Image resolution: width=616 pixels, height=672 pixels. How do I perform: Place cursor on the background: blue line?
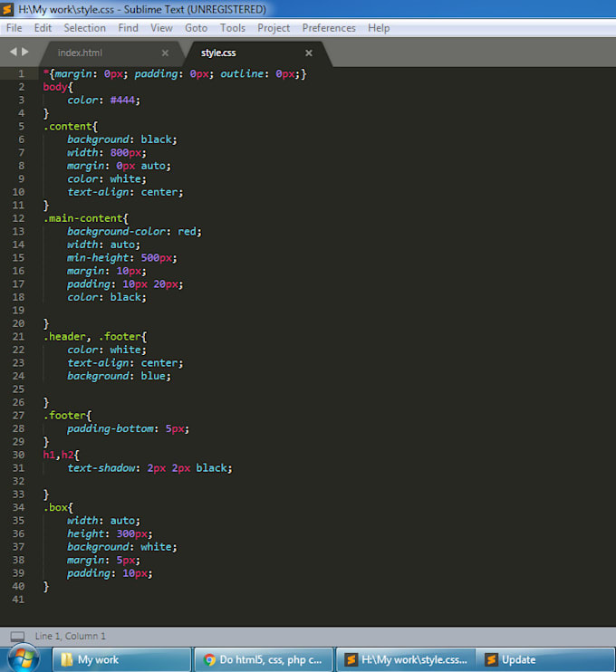(x=118, y=376)
